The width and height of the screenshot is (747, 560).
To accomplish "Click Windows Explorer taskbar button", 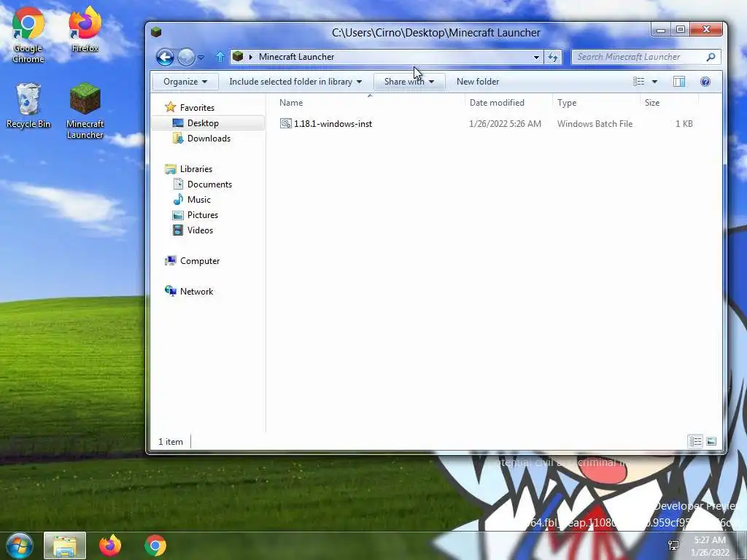I will pyautogui.click(x=65, y=545).
